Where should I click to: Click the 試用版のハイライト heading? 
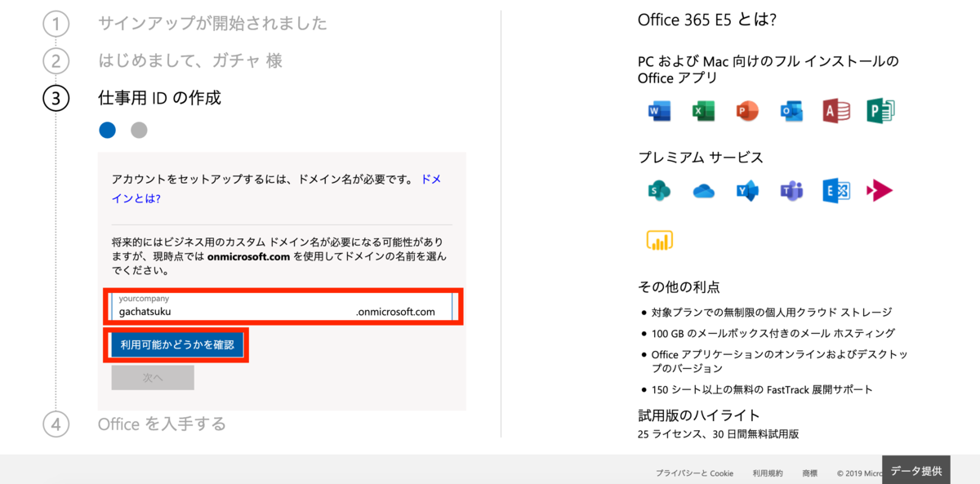(699, 415)
